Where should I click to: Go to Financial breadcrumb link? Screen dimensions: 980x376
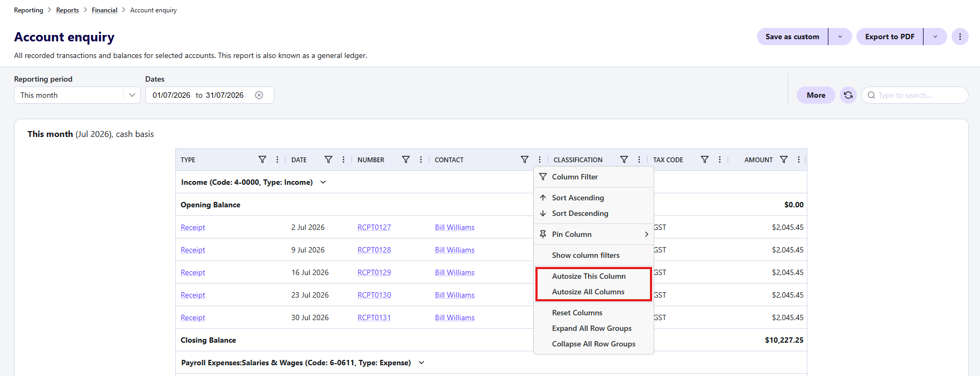(x=104, y=10)
